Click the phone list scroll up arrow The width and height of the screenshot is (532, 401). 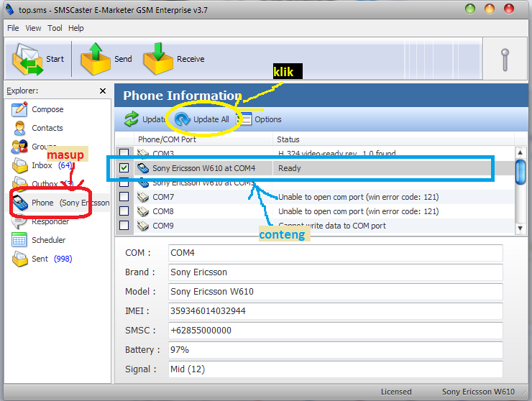520,152
